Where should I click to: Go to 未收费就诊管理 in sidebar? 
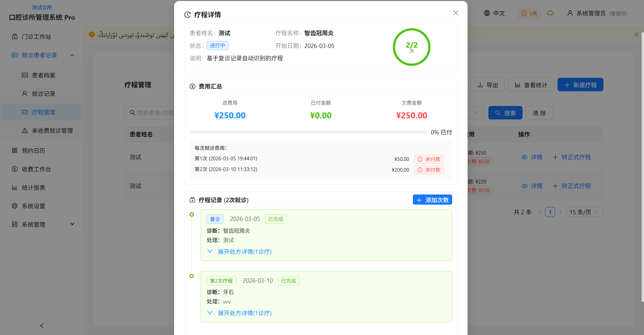click(x=52, y=130)
